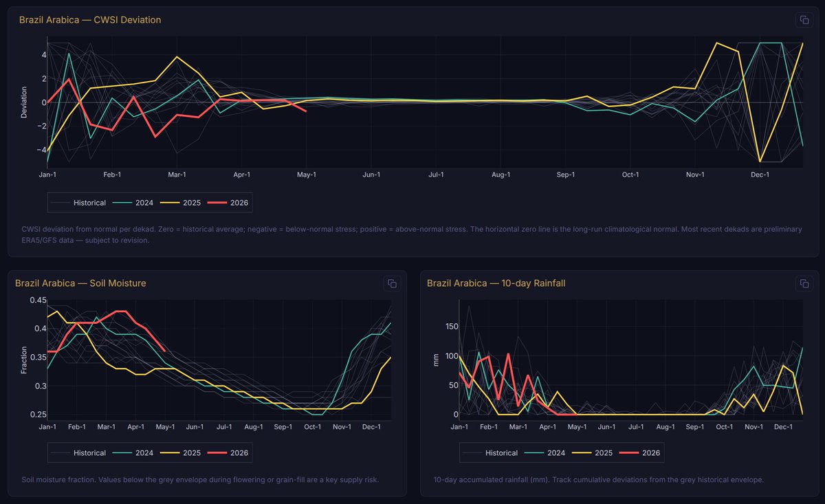Copy the CWSI Deviation chart

pyautogui.click(x=804, y=20)
